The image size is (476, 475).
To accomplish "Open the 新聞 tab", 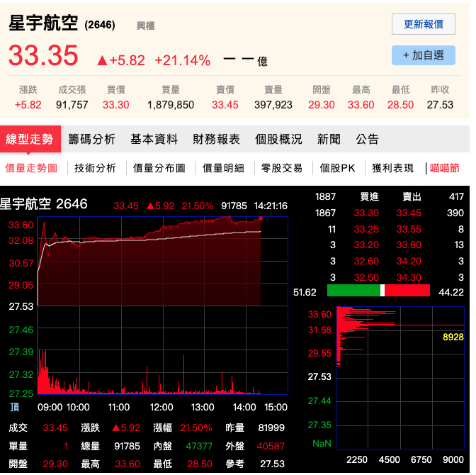I will pos(329,140).
